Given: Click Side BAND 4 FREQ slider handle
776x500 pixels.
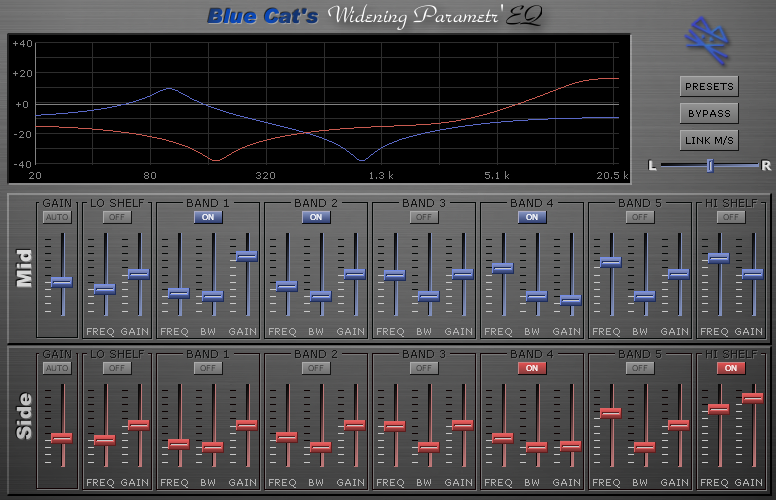Looking at the screenshot, I should 503,438.
